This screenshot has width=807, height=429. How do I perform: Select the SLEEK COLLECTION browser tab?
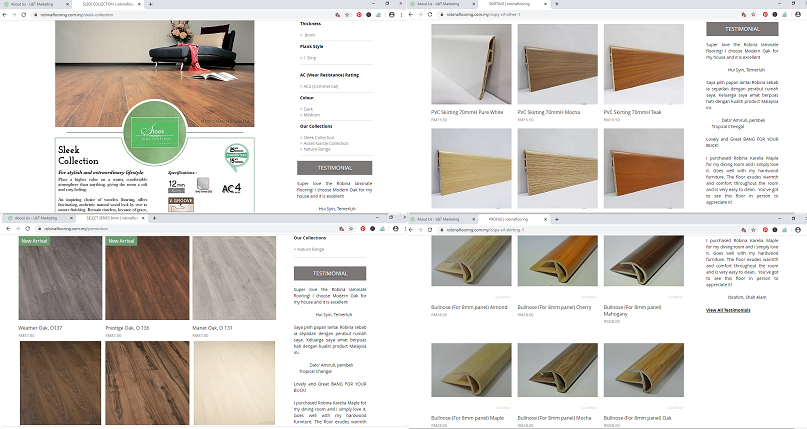pyautogui.click(x=108, y=4)
